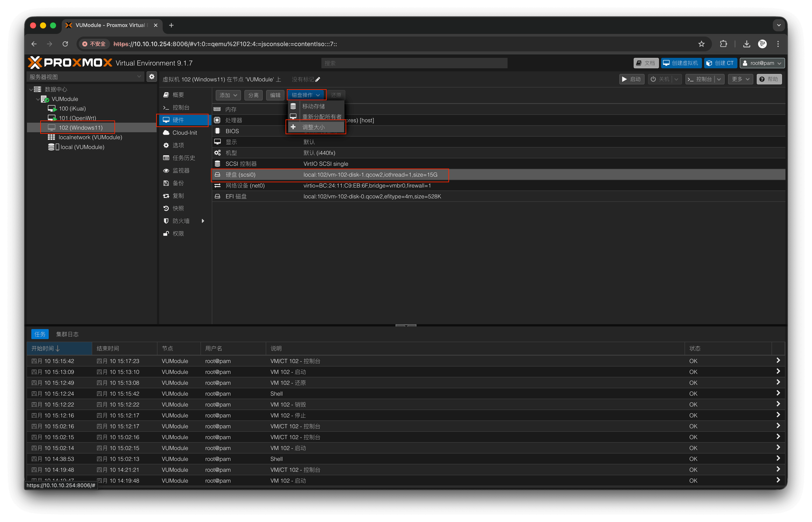
Task: Open the Chrome downloads icon
Action: 747,44
